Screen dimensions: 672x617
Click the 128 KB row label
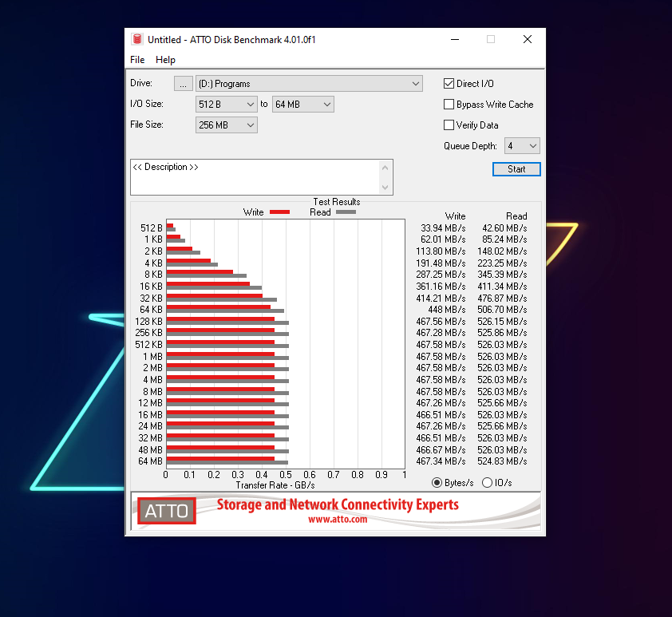tap(148, 322)
